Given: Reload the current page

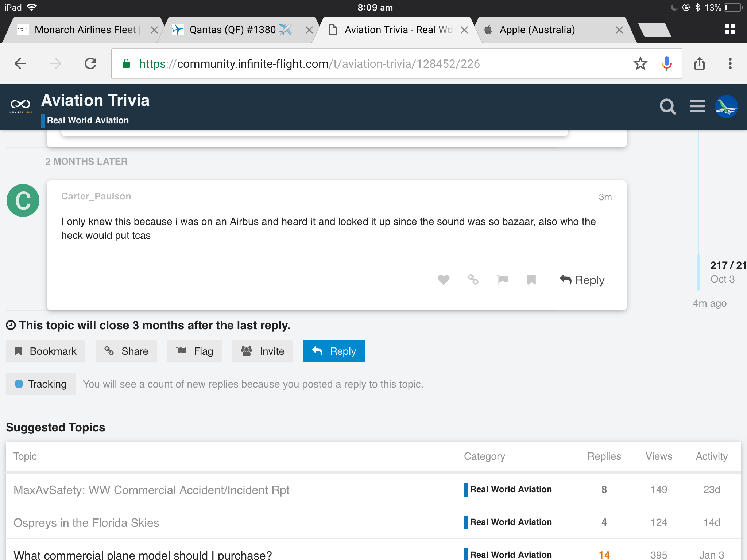Looking at the screenshot, I should click(x=90, y=64).
